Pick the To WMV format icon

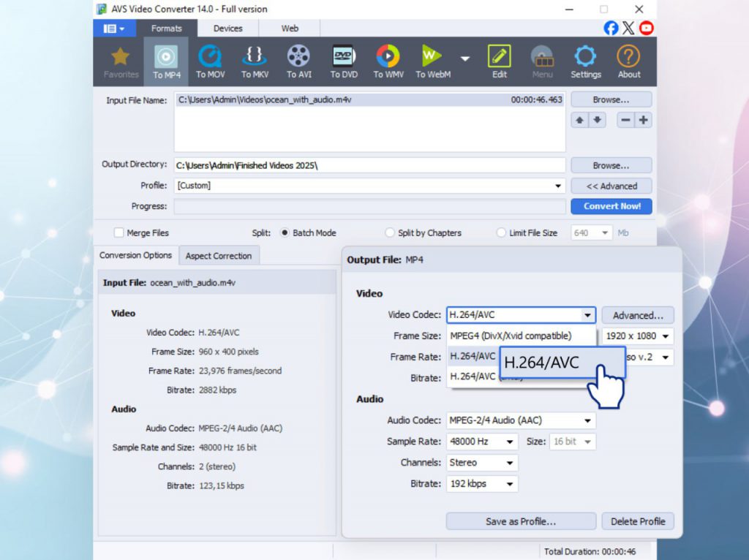(388, 57)
